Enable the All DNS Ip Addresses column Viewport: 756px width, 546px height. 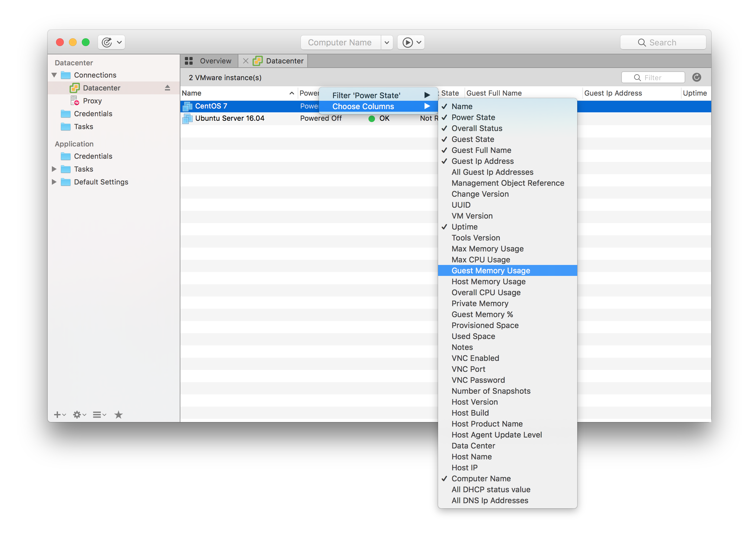[507, 501]
